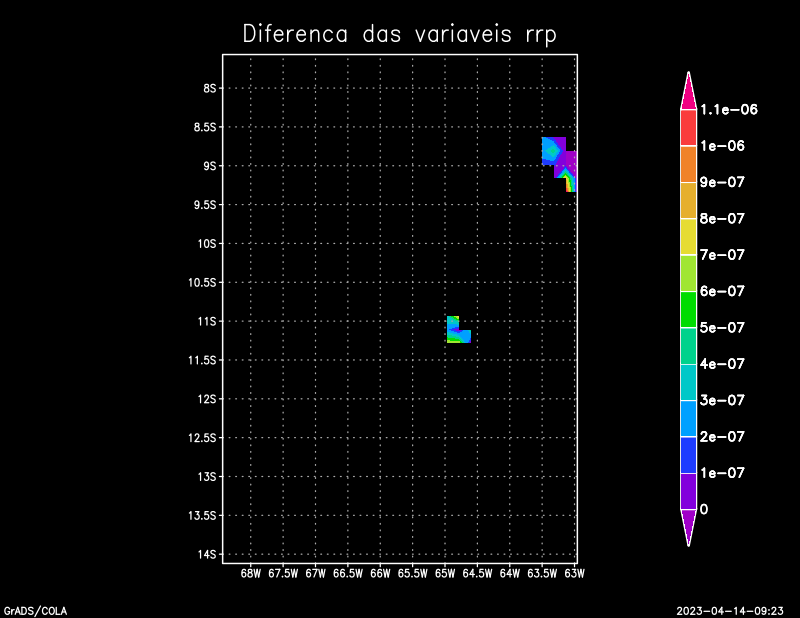Pick the dark blue swatch above 1e-07 label
The height and width of the screenshot is (618, 800).
688,455
